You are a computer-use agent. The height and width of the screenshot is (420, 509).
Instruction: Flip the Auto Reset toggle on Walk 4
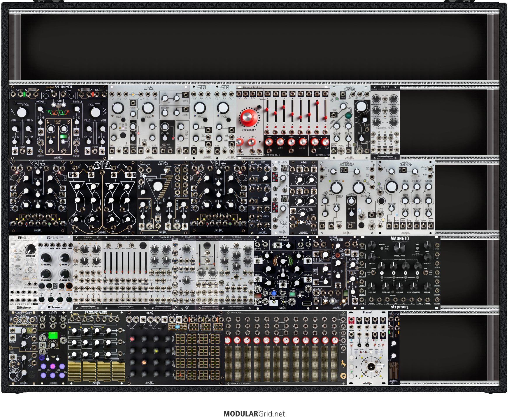76,261
